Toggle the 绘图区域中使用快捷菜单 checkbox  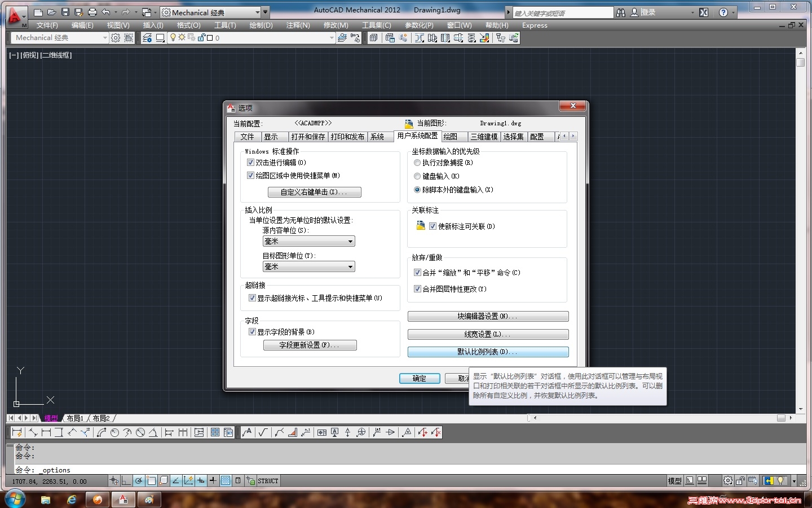point(251,176)
